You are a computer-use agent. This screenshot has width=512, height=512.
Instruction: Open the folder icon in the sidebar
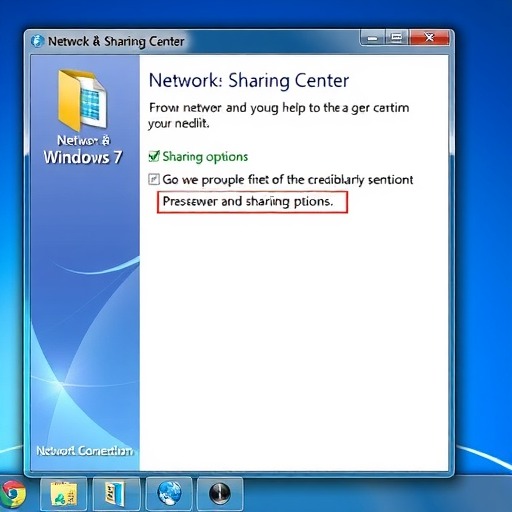point(82,100)
